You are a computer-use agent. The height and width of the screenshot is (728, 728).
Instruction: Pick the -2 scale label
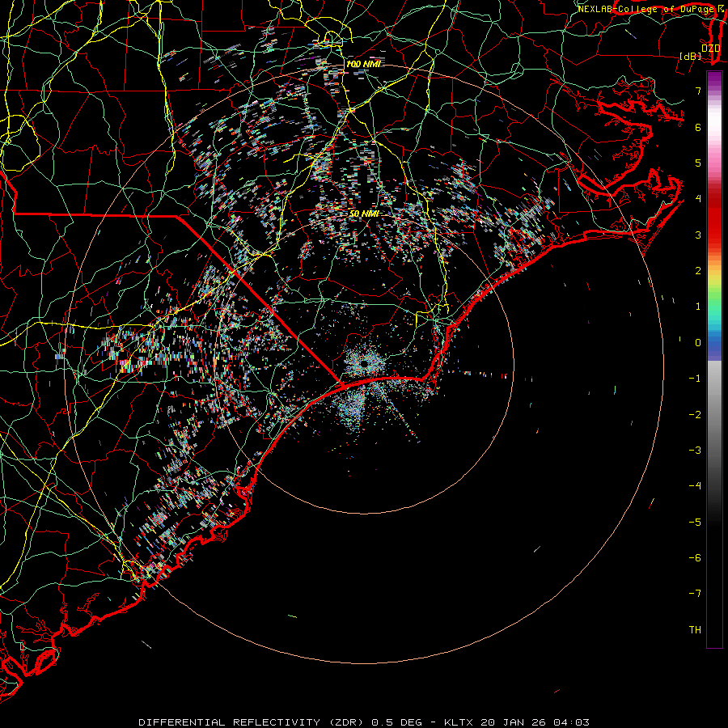(695, 415)
